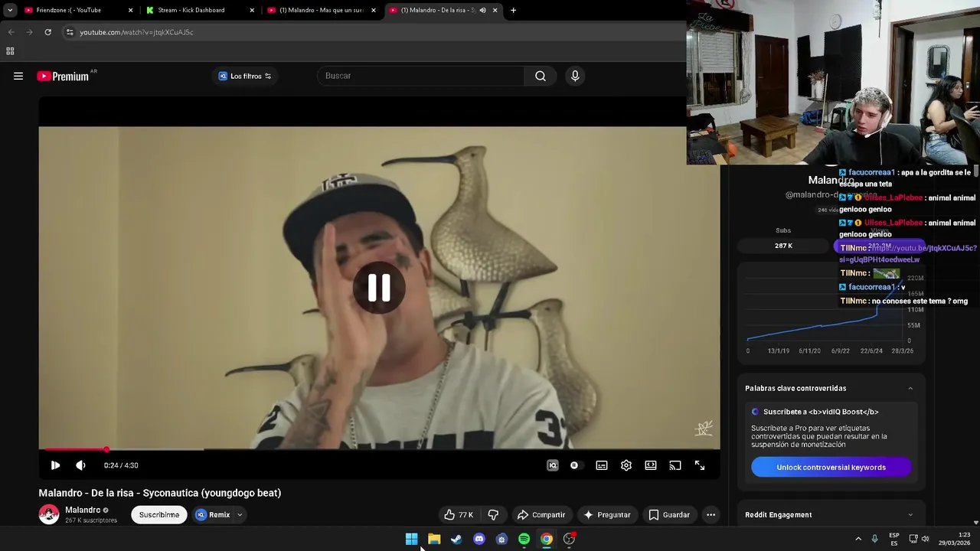This screenshot has height=551, width=980.
Task: Expand the Remix dropdown arrow
Action: [240, 515]
